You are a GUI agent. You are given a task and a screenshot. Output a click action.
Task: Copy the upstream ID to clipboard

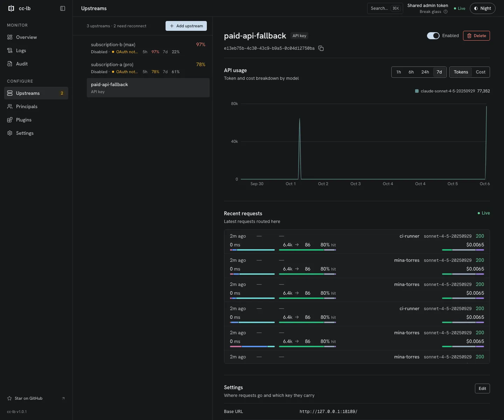(321, 48)
